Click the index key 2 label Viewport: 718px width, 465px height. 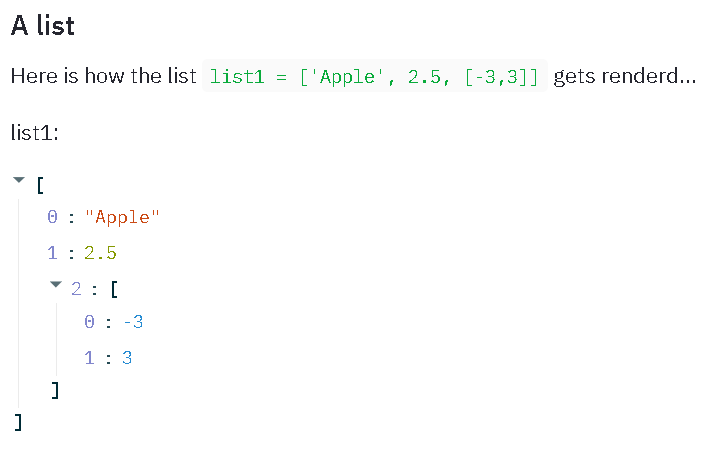click(76, 288)
